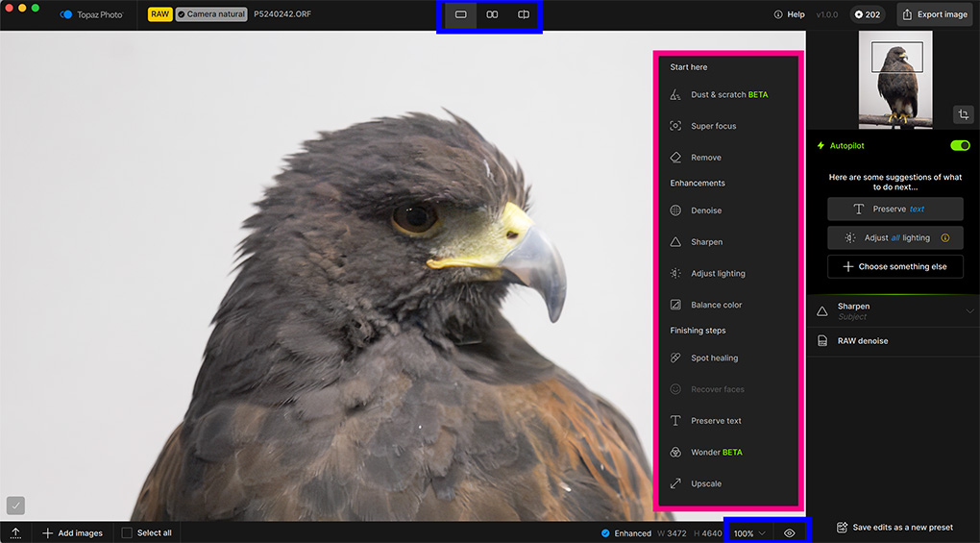Open the 100% zoom level dropdown
The image size is (980, 543).
point(749,532)
